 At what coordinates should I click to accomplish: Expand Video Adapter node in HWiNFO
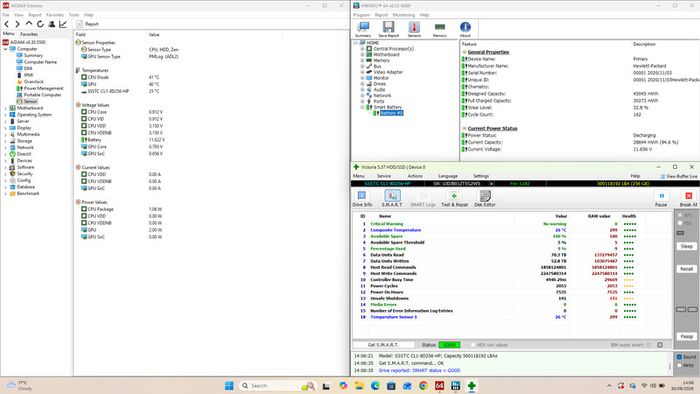click(362, 72)
